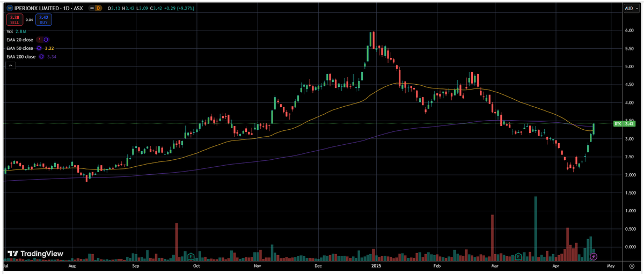Click the earnings E marker near October
Viewport: 644px width, 274px height.
coord(191,256)
